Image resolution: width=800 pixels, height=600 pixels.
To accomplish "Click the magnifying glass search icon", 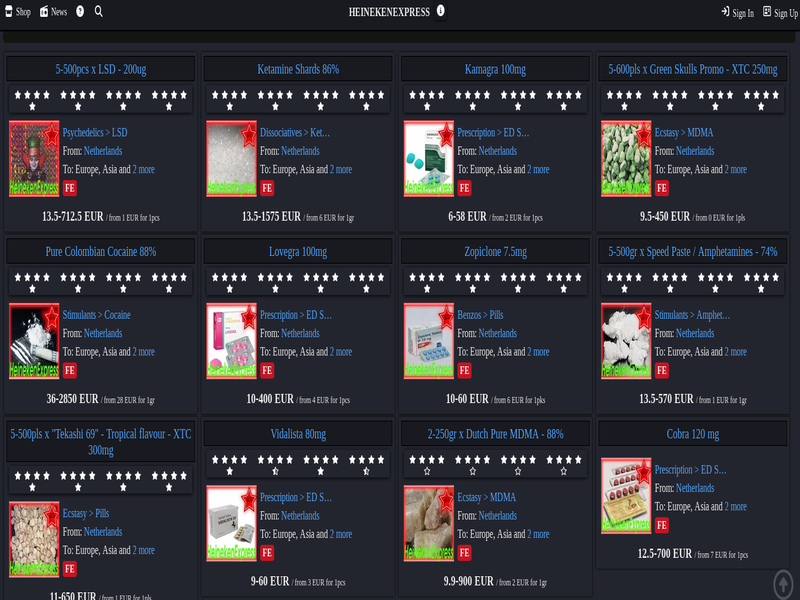I will coord(98,11).
